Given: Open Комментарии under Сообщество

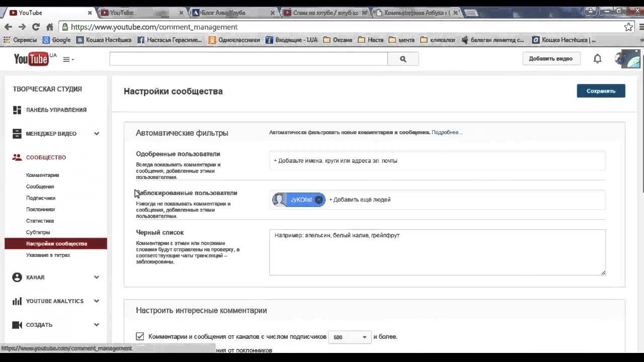Looking at the screenshot, I should point(43,175).
